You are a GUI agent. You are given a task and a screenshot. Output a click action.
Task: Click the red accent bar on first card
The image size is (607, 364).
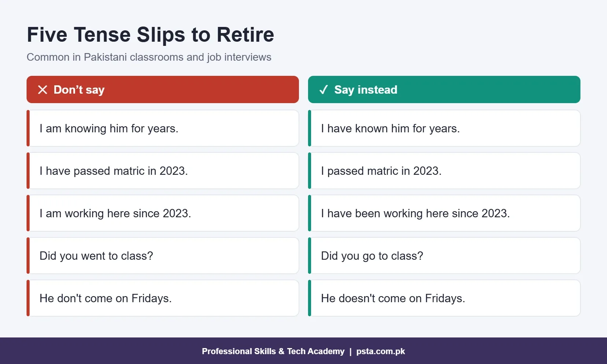[x=28, y=128]
